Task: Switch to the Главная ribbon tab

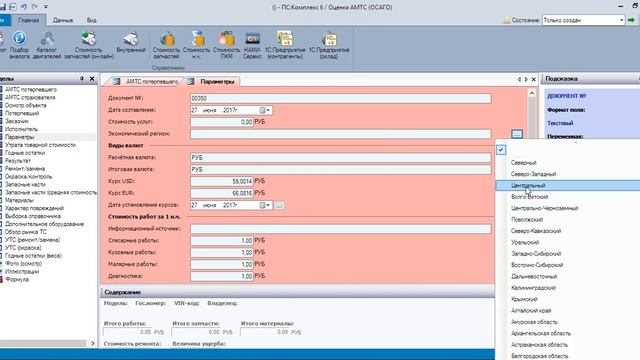Action: click(x=29, y=20)
